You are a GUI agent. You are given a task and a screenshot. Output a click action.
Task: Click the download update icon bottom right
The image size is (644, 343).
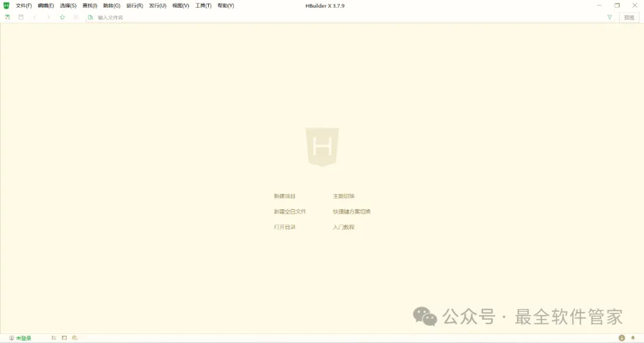622,338
